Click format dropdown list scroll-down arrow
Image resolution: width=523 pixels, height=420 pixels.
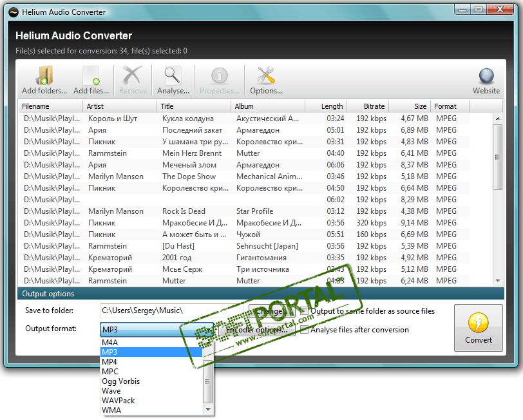[x=208, y=410]
